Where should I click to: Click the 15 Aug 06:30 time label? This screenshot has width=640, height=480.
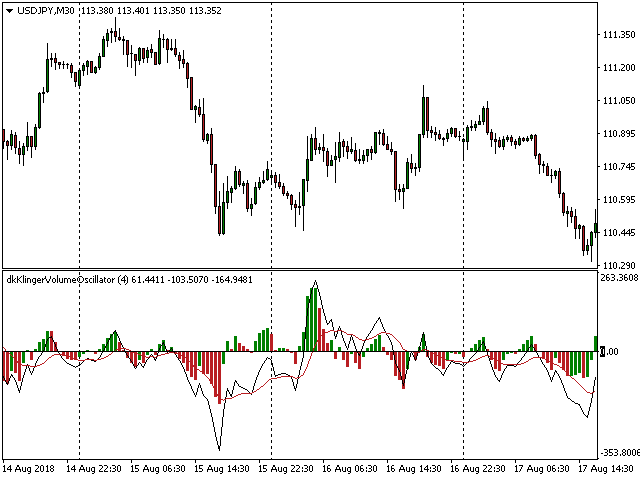158,469
